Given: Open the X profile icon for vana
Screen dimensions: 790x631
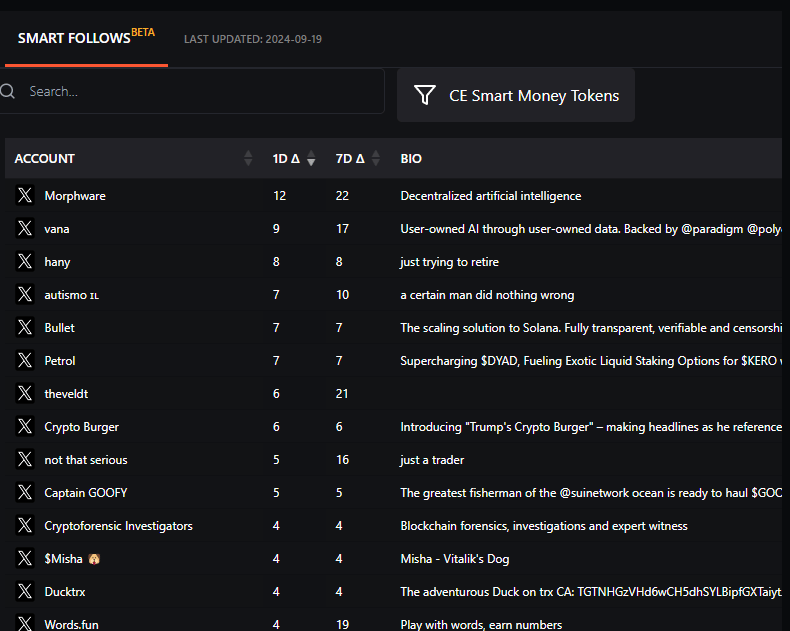Looking at the screenshot, I should point(25,228).
